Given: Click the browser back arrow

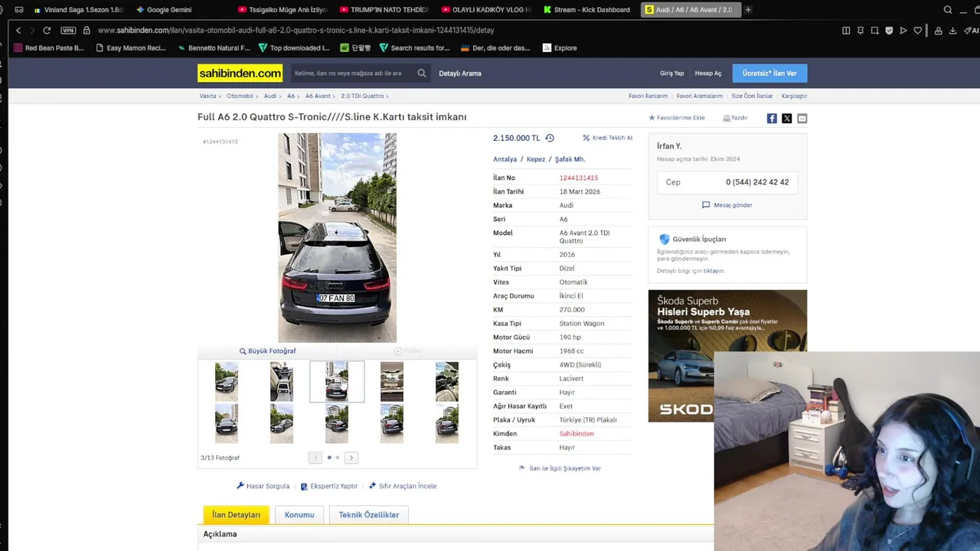Looking at the screenshot, I should coord(18,30).
